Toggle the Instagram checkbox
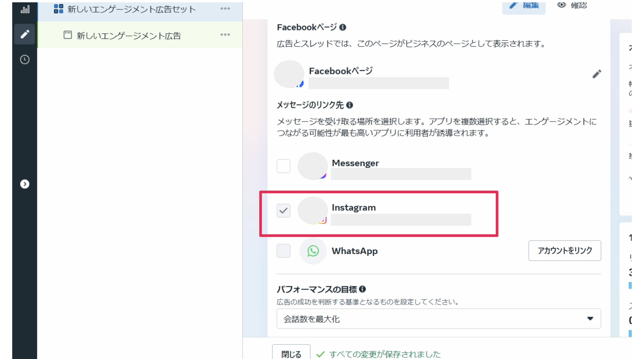644x359 pixels. coord(283,210)
